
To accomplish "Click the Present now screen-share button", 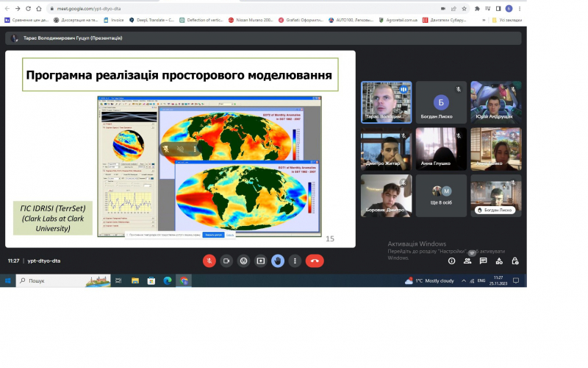I will pyautogui.click(x=261, y=261).
